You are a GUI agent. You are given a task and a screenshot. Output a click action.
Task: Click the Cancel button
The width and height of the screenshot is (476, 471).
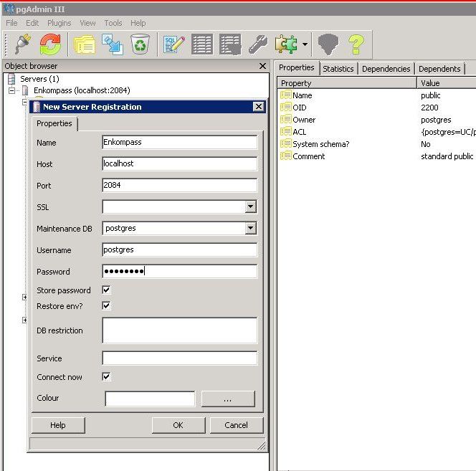click(x=236, y=425)
